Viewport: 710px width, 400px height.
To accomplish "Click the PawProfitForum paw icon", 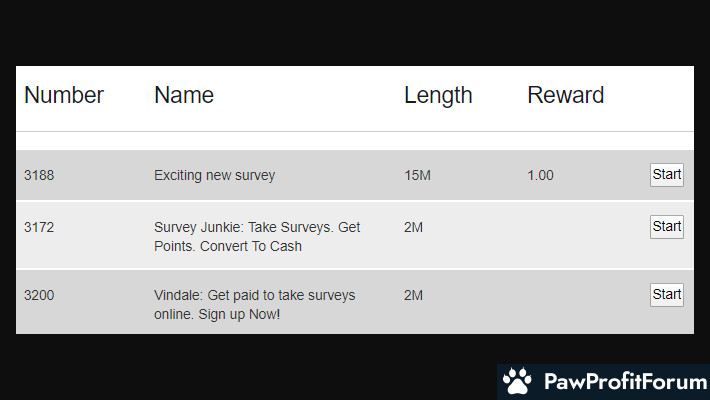I will (x=517, y=381).
